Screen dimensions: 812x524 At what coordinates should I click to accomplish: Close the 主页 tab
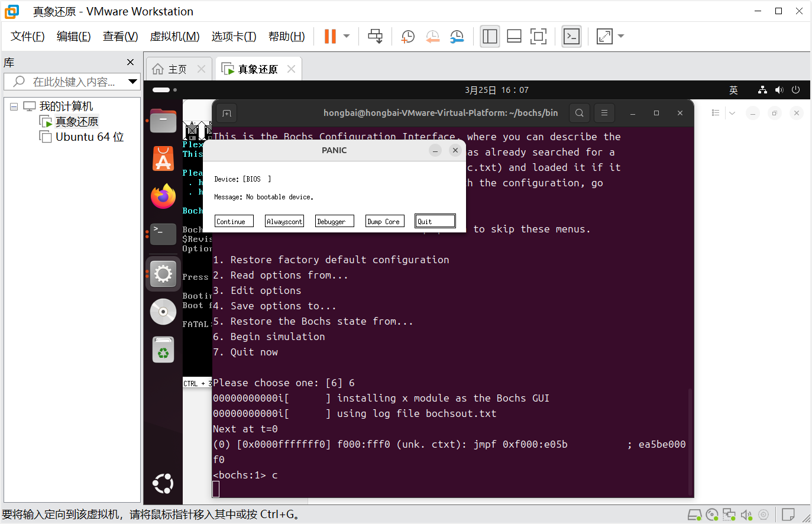pos(201,69)
